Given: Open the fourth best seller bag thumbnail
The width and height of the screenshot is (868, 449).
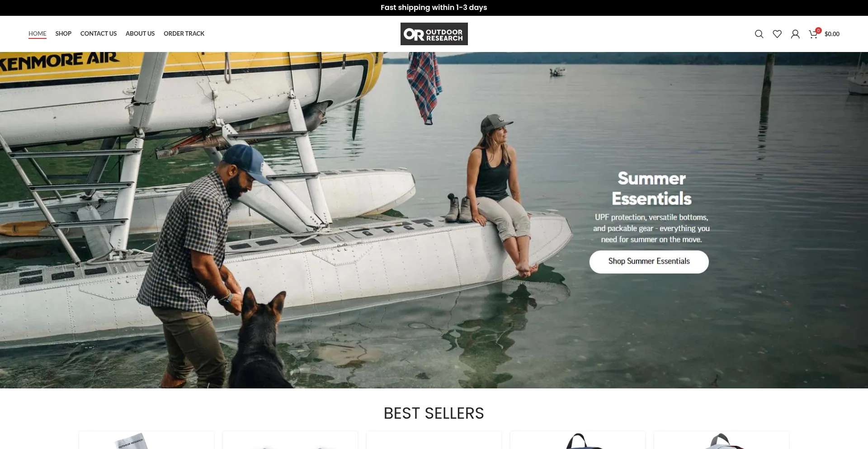Looking at the screenshot, I should 578,440.
